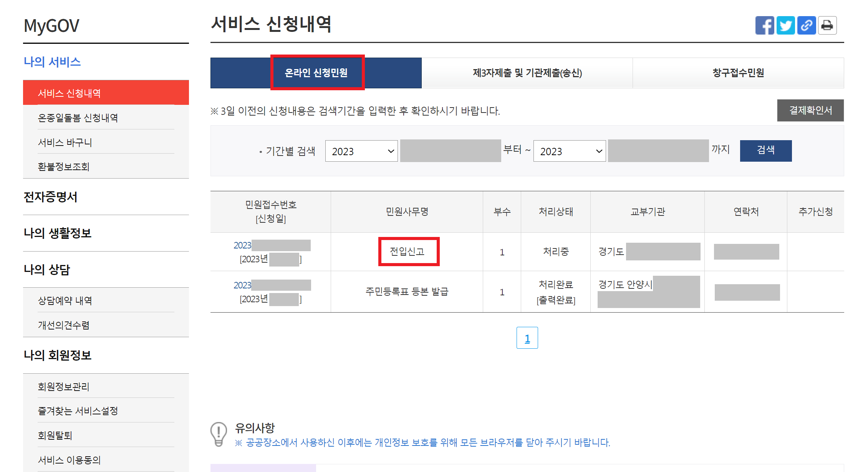Open the end year 2023 dropdown
The height and width of the screenshot is (472, 868).
coord(569,151)
